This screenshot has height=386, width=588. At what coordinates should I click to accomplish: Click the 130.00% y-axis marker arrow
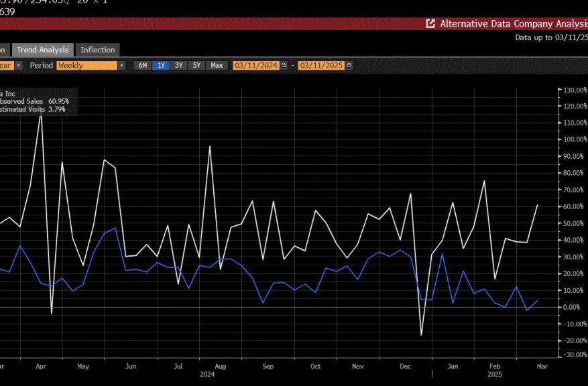click(558, 90)
